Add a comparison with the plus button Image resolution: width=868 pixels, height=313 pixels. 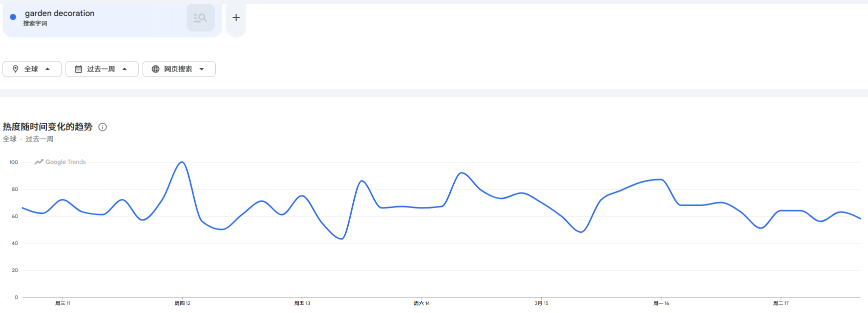click(236, 18)
